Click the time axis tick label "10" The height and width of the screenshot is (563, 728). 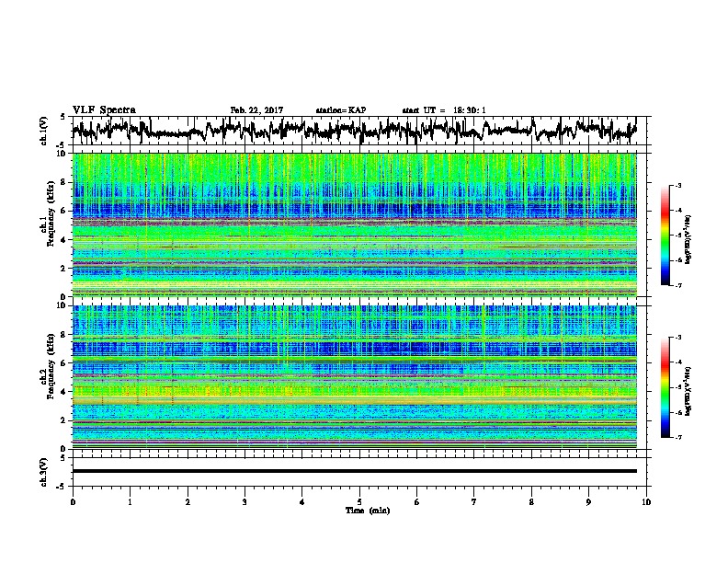click(x=646, y=502)
